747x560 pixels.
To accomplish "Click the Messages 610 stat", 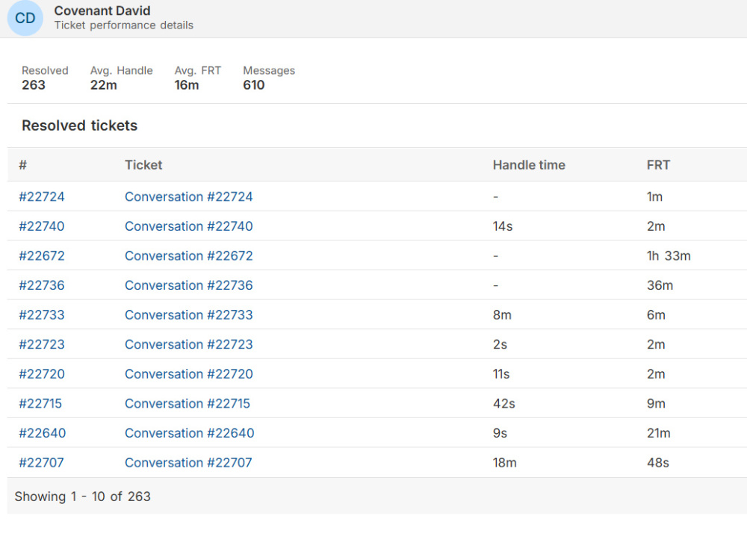I will (269, 78).
